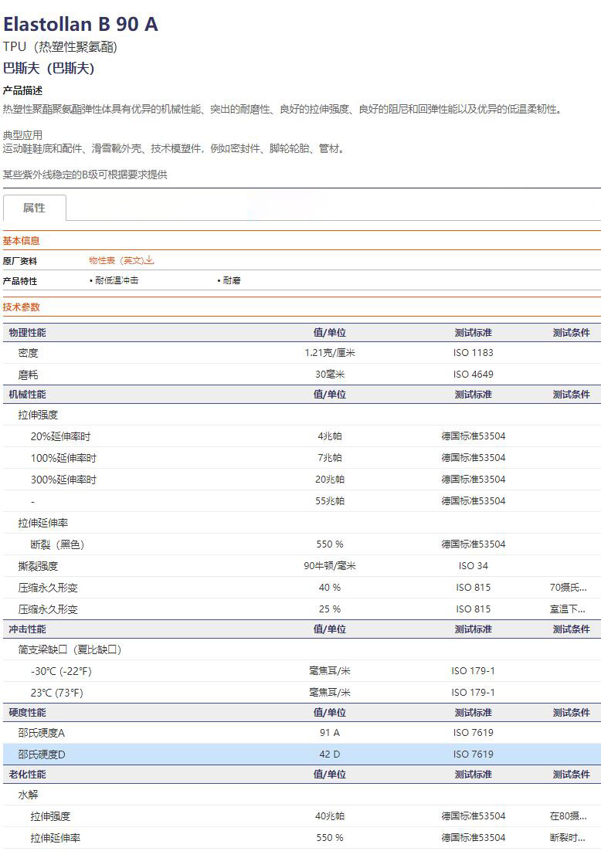
Task: Click the 基本信息 section heading
Action: (x=21, y=240)
